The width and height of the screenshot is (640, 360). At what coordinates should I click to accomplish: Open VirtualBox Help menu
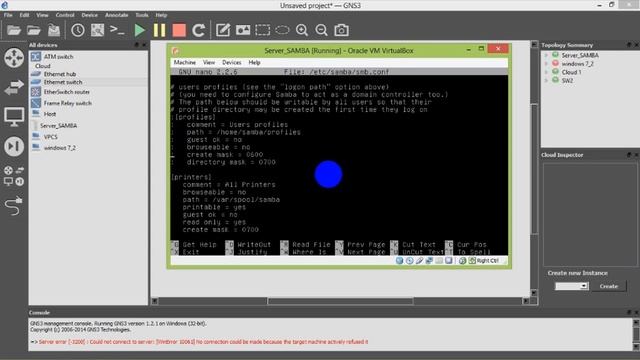[254, 62]
